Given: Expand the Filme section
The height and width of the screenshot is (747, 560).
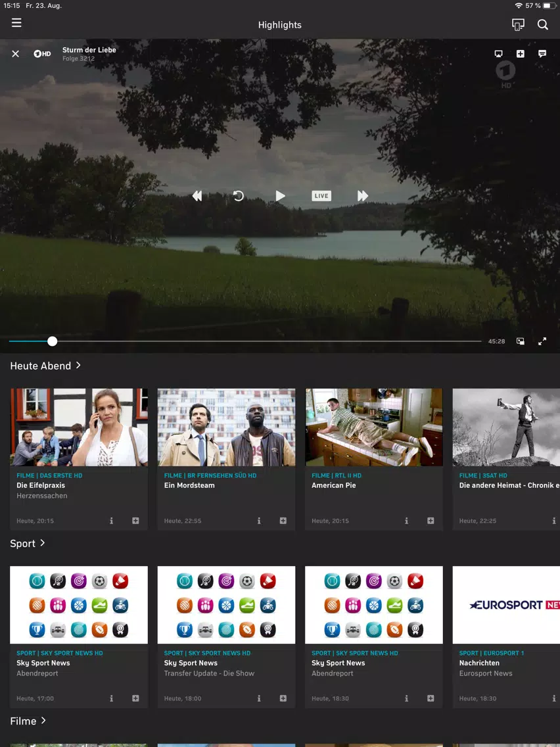Looking at the screenshot, I should [x=28, y=721].
